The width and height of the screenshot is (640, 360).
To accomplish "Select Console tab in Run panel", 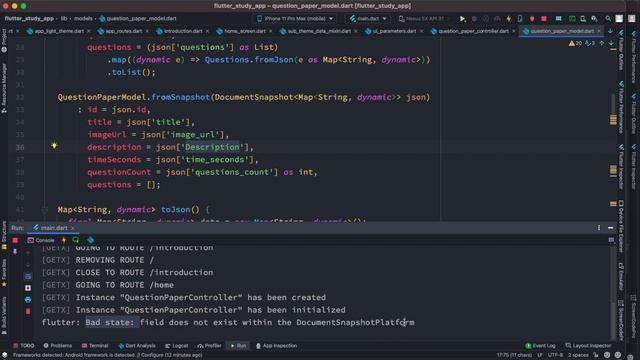I will tap(41, 240).
